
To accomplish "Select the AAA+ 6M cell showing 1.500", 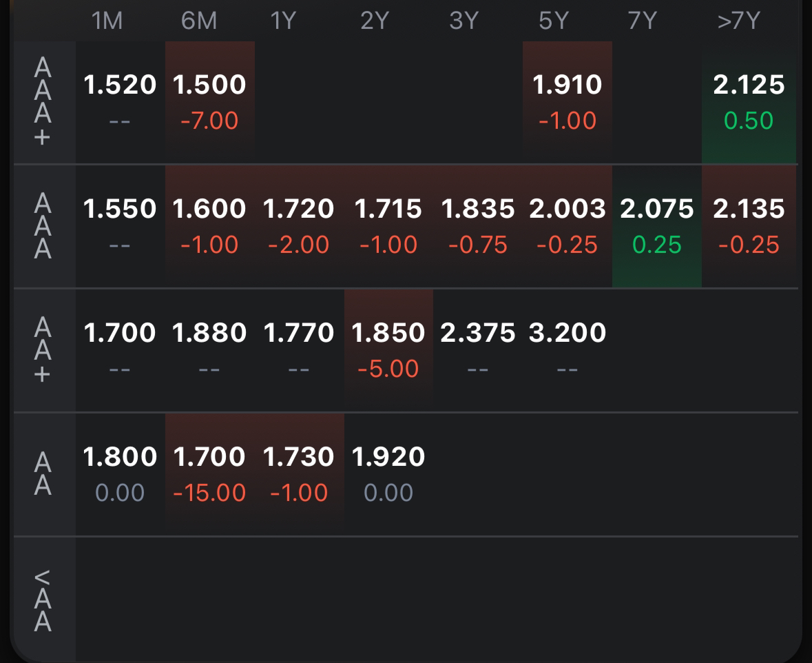I will click(x=210, y=102).
